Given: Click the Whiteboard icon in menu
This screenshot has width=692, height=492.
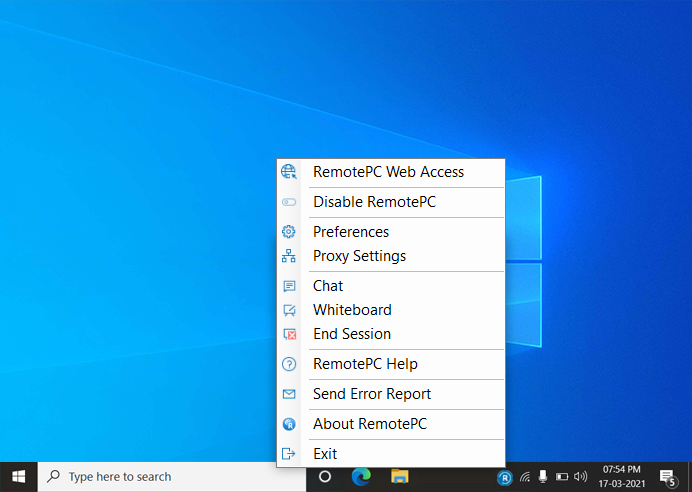Looking at the screenshot, I should [x=289, y=310].
